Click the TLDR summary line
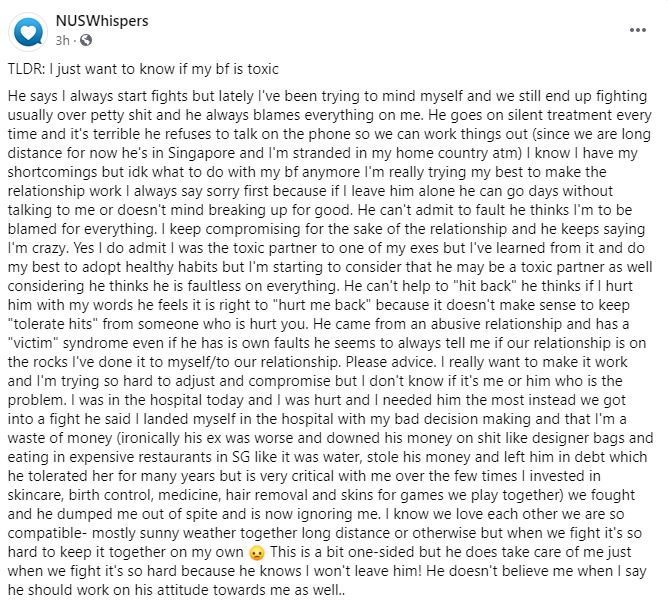 143,69
